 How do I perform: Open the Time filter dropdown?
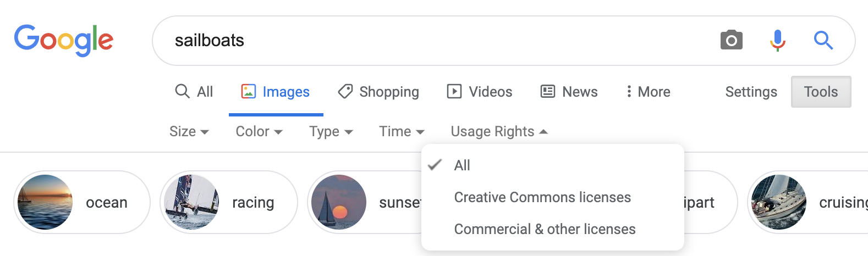pyautogui.click(x=402, y=131)
